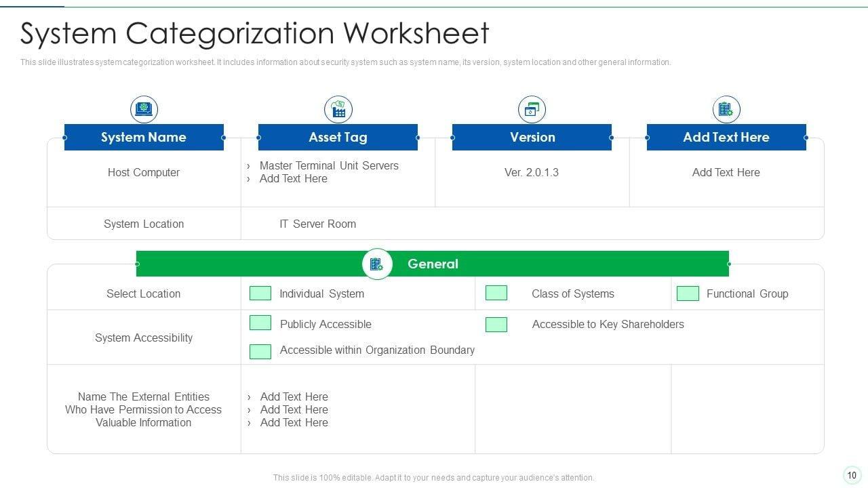
Task: Check Accessible to Key Shareholders box
Action: (496, 325)
